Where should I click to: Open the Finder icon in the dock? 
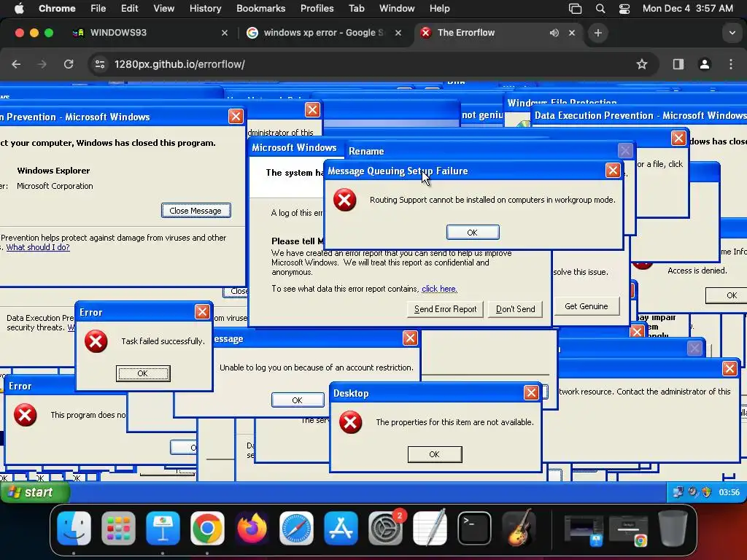(x=74, y=528)
